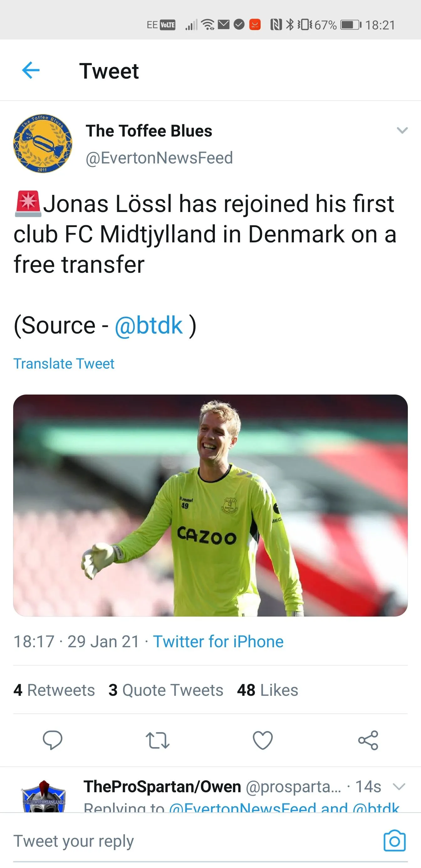Open the @btdk mention link

pyautogui.click(x=149, y=326)
